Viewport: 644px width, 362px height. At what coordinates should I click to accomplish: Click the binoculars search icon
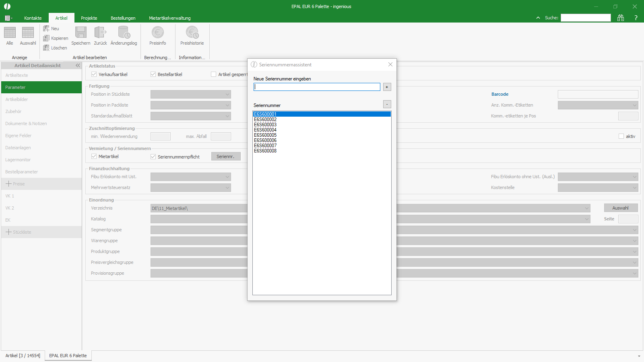[621, 18]
